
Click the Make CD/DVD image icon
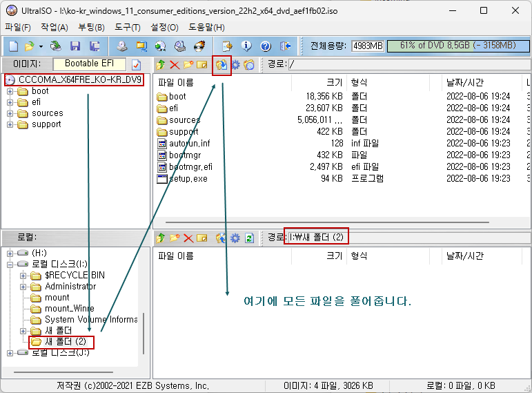point(122,46)
